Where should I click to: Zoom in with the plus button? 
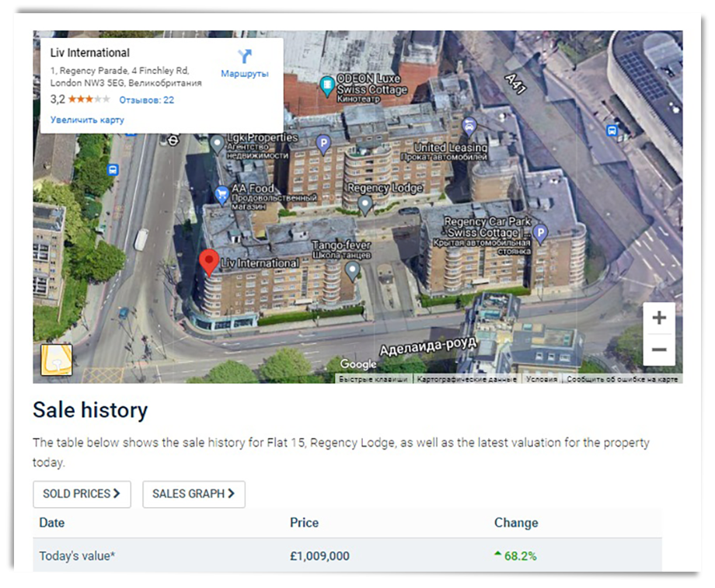click(658, 318)
